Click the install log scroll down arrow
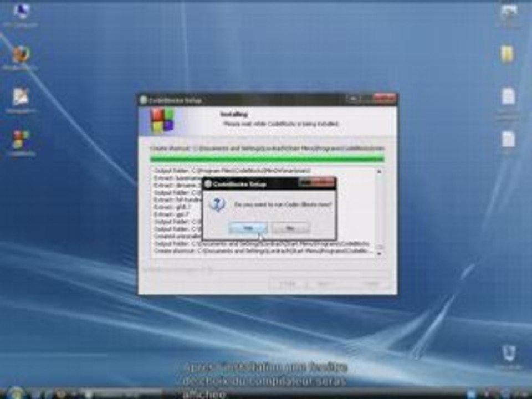 (x=379, y=253)
